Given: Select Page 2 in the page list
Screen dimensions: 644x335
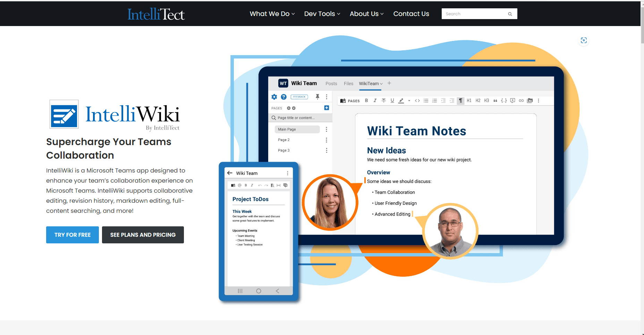Looking at the screenshot, I should (284, 140).
